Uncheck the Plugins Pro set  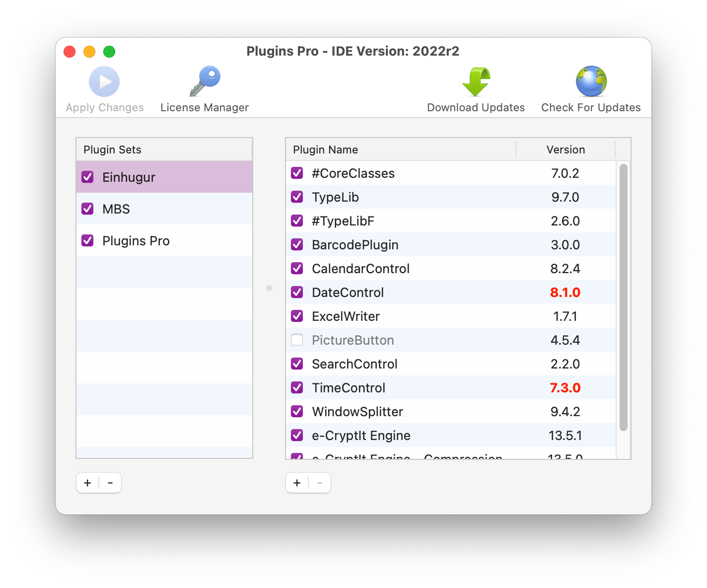coord(87,240)
